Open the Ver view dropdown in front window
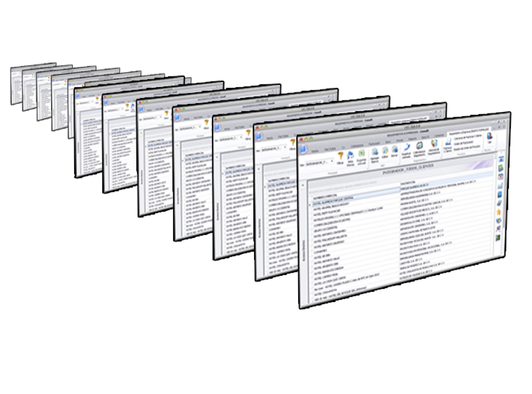532x394 pixels. coord(320,163)
